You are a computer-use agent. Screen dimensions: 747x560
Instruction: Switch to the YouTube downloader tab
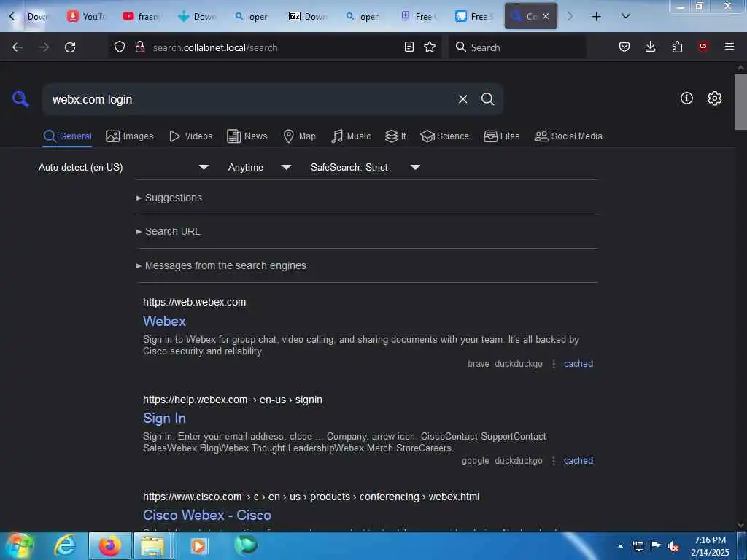(x=86, y=17)
